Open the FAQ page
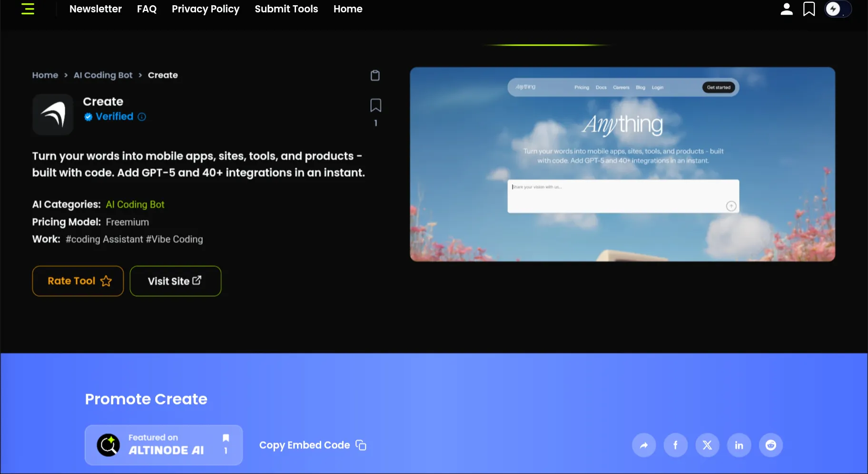 [147, 9]
